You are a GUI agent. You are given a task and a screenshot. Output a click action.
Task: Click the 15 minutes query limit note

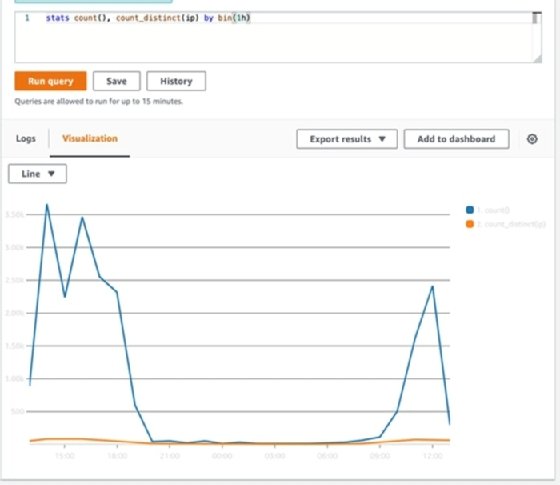tap(99, 101)
